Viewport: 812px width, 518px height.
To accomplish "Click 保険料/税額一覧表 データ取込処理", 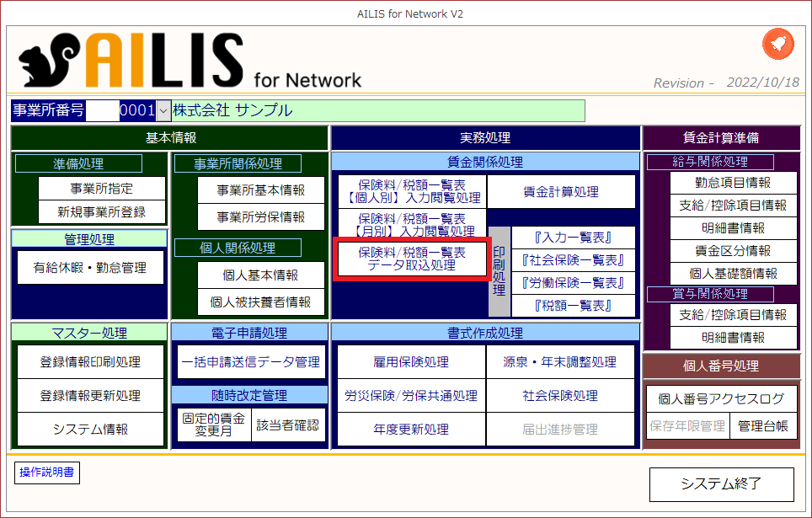I will (412, 259).
